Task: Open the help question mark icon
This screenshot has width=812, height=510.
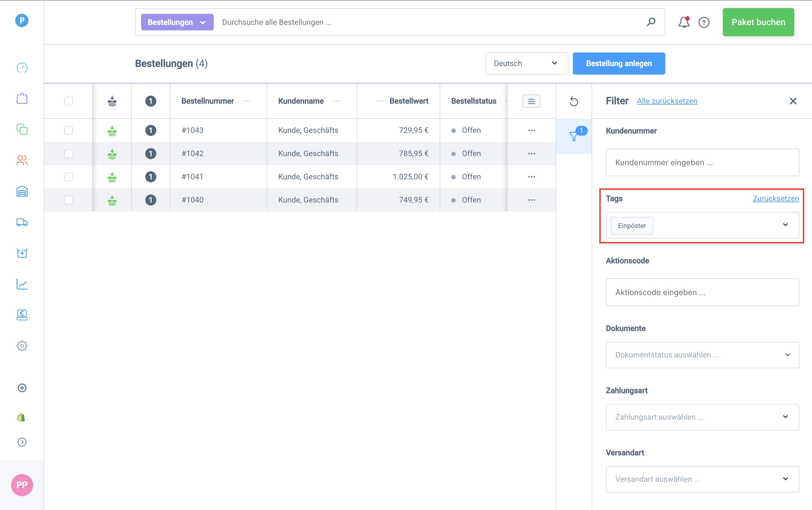Action: [x=704, y=22]
